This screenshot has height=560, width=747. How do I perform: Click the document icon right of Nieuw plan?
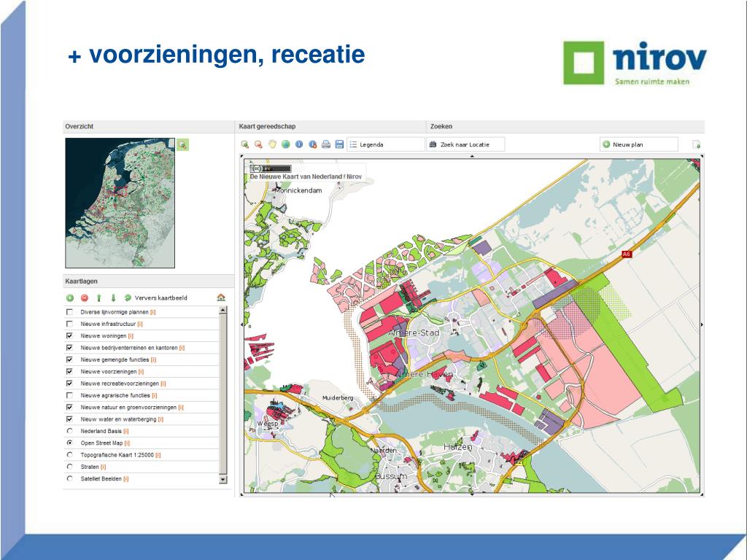point(696,144)
